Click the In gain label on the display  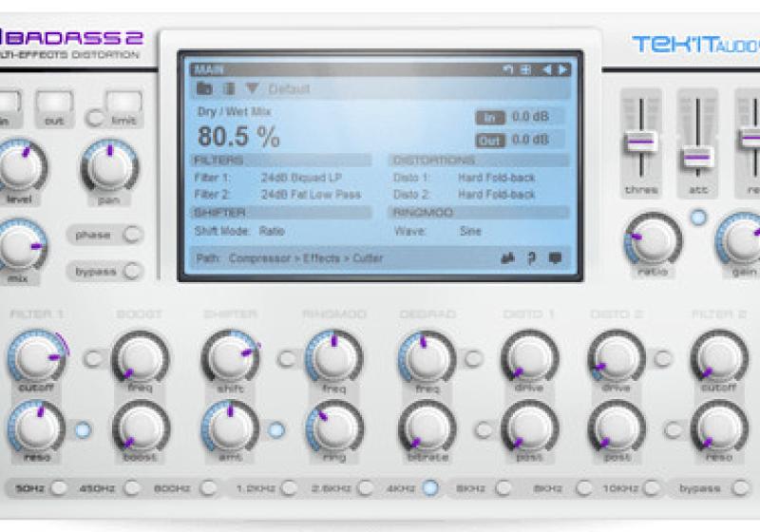pyautogui.click(x=490, y=117)
